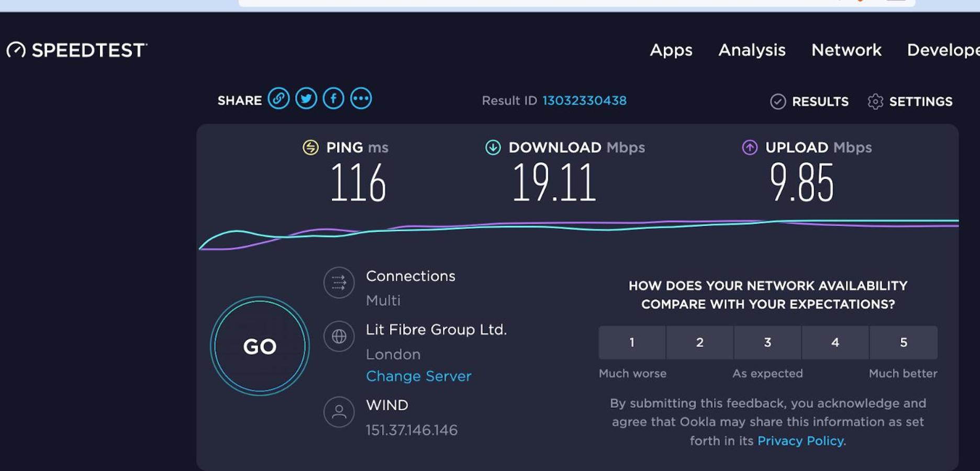This screenshot has height=471, width=980.
Task: Open the Analysis menu
Action: tap(752, 50)
